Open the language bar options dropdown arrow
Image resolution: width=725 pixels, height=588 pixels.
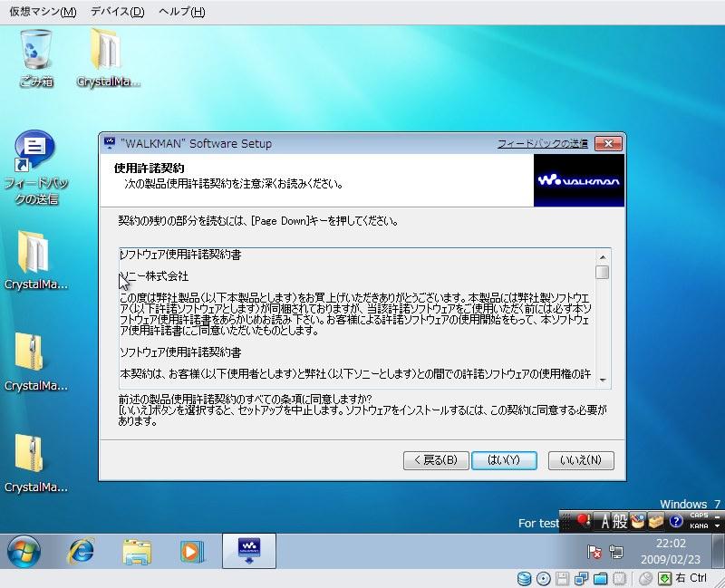[718, 526]
